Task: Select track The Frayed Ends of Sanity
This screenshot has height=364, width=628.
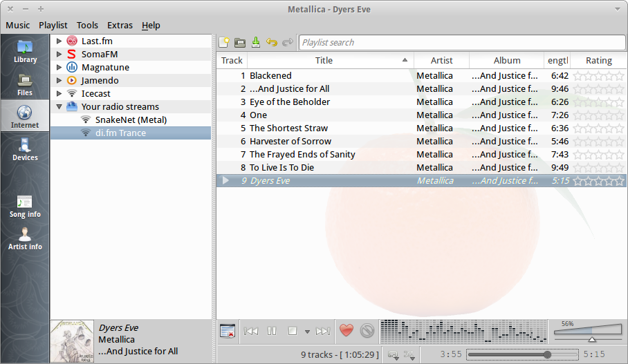Action: (421, 155)
